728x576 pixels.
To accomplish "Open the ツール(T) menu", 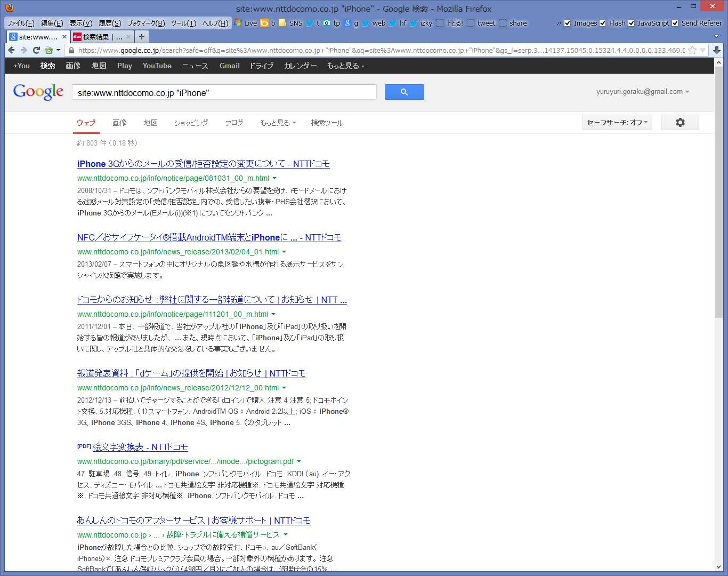I will point(184,23).
